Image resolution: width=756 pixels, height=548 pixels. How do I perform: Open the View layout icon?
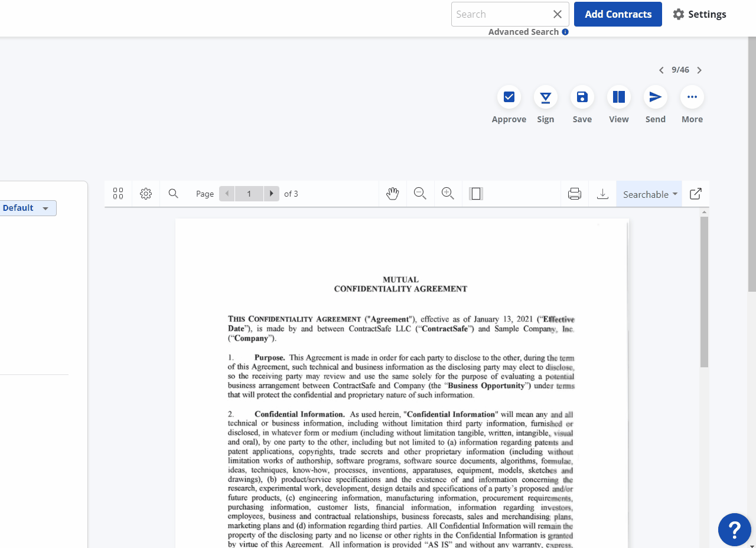coord(618,97)
